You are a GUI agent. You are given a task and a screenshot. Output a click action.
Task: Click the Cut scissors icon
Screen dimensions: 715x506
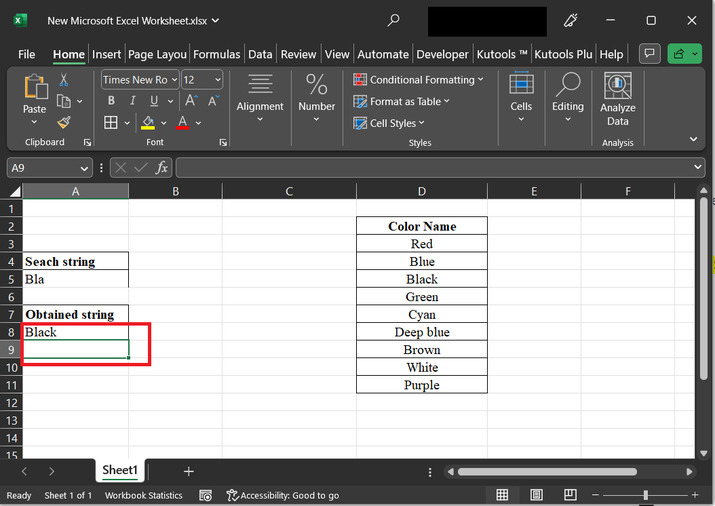64,80
